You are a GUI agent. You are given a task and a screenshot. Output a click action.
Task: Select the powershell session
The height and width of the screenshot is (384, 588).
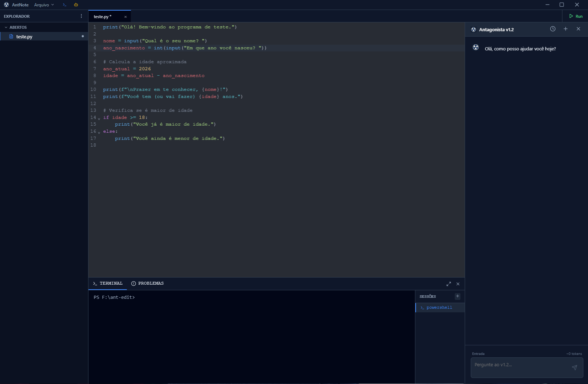[x=439, y=307]
